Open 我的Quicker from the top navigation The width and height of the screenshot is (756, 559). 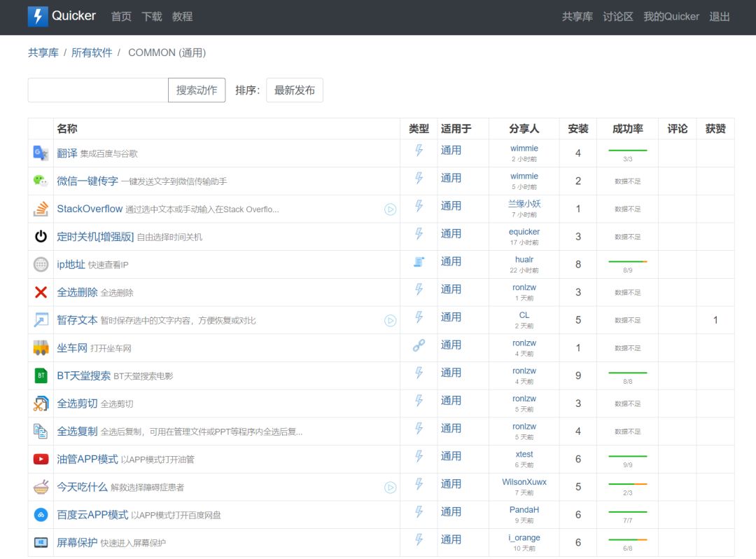pos(671,17)
